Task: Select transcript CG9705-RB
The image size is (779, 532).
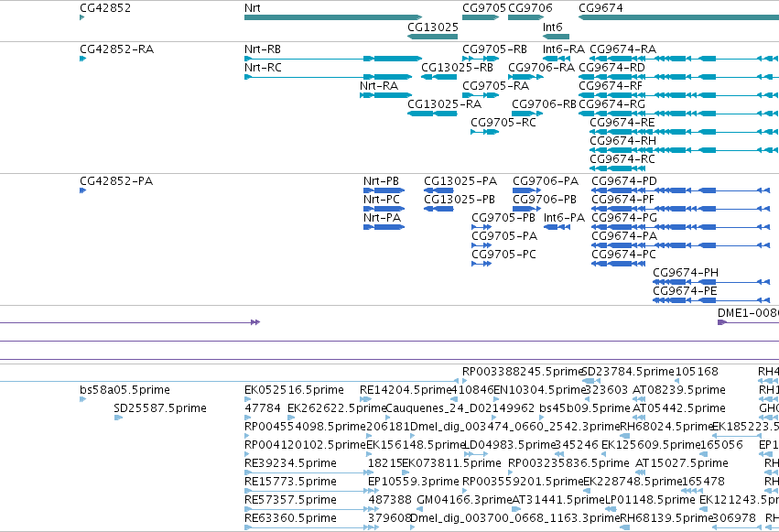Action: [x=481, y=59]
